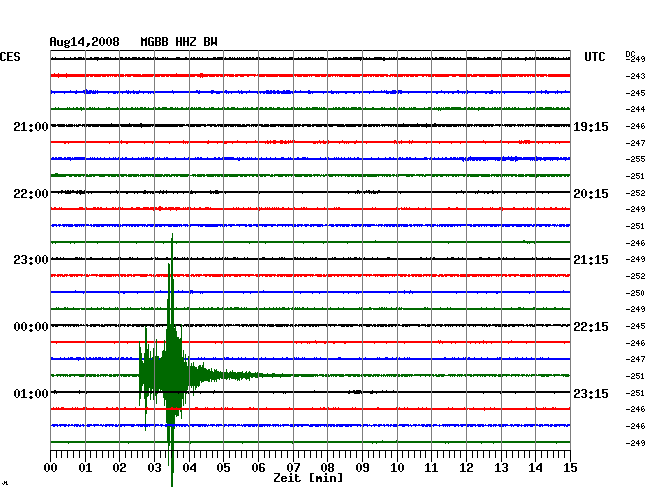Select the 20:15 UTC time label
The image size is (650, 494).
[591, 194]
